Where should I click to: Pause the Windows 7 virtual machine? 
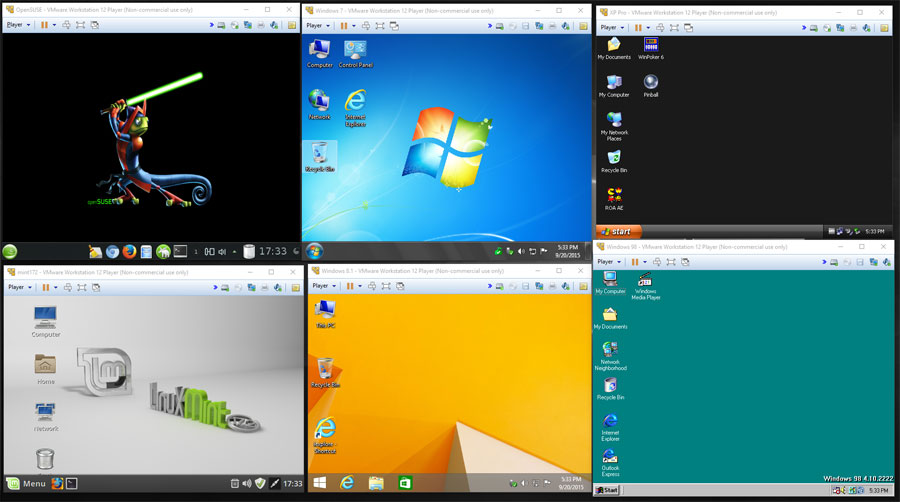tap(344, 26)
